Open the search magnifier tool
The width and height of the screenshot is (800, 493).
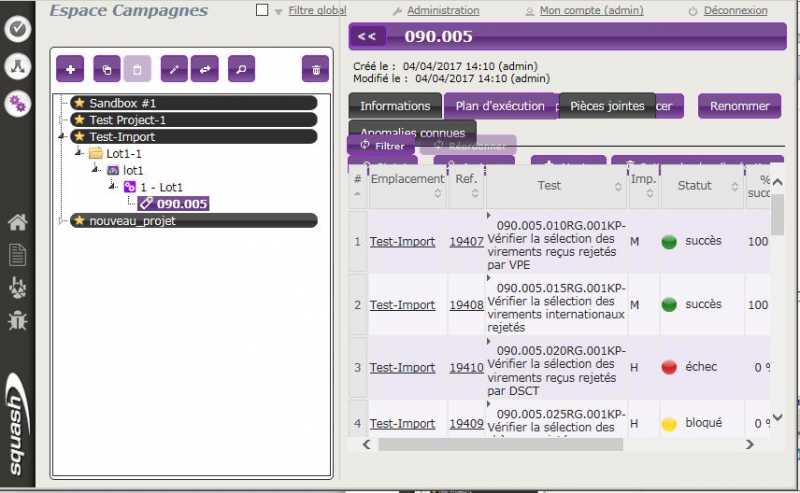tap(241, 68)
